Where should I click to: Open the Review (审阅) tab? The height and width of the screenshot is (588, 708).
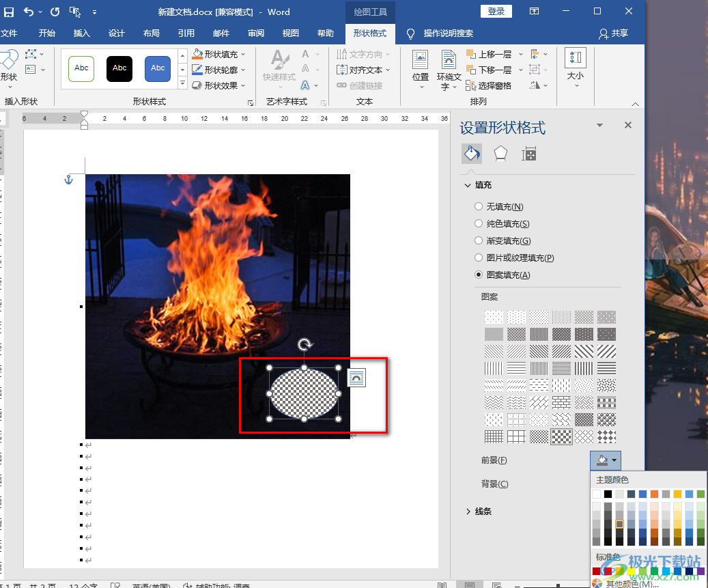(256, 33)
